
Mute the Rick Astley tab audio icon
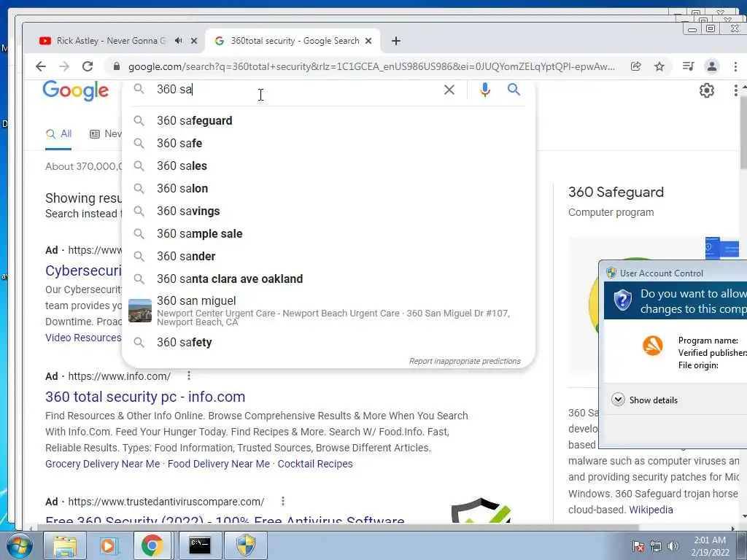[178, 41]
